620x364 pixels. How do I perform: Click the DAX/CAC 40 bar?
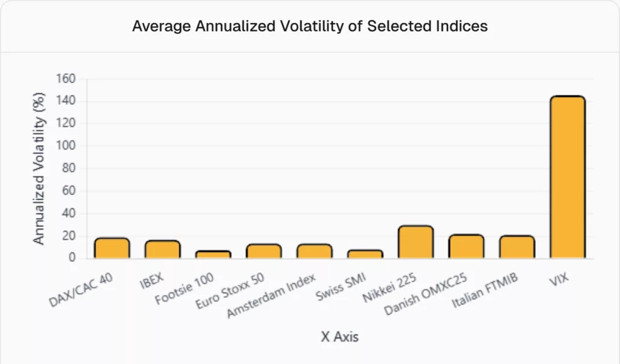(112, 249)
